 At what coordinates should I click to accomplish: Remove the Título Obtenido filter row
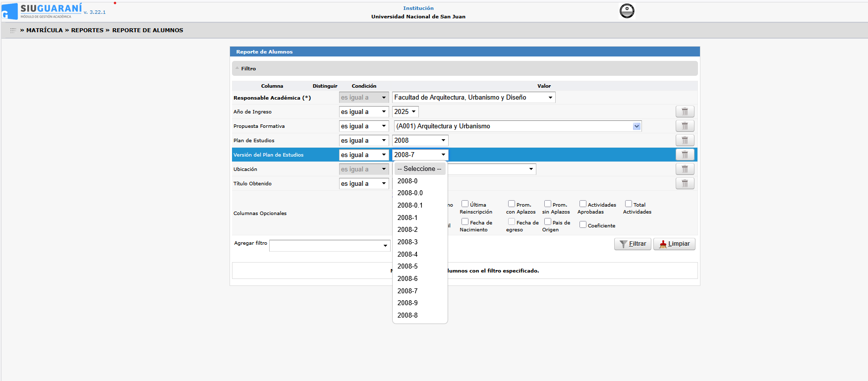685,184
